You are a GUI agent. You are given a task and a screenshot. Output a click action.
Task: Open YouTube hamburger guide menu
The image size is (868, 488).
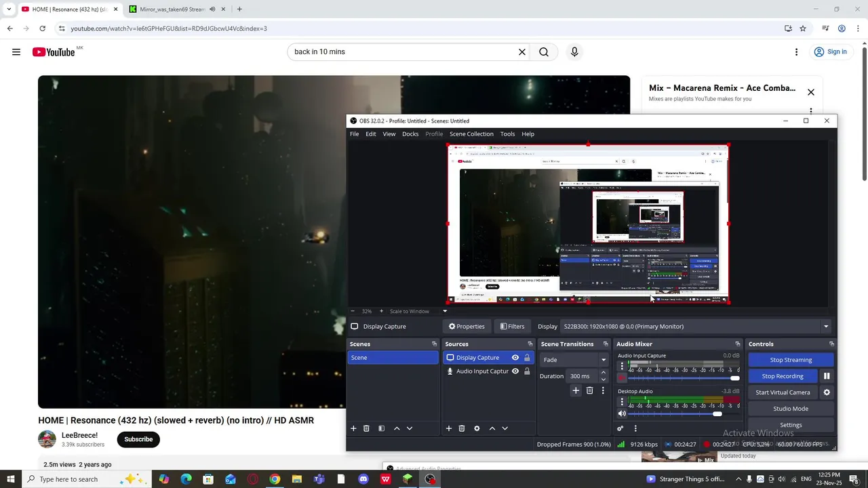click(16, 52)
